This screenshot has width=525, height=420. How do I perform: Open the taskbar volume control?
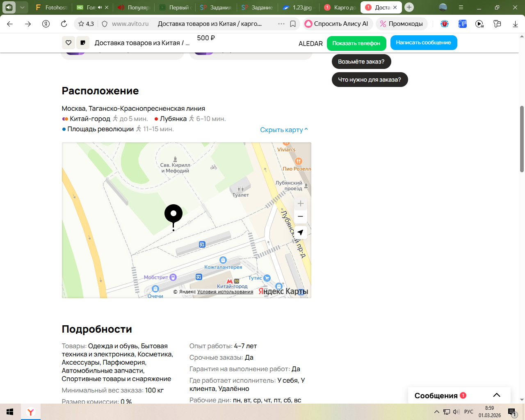[456, 412]
